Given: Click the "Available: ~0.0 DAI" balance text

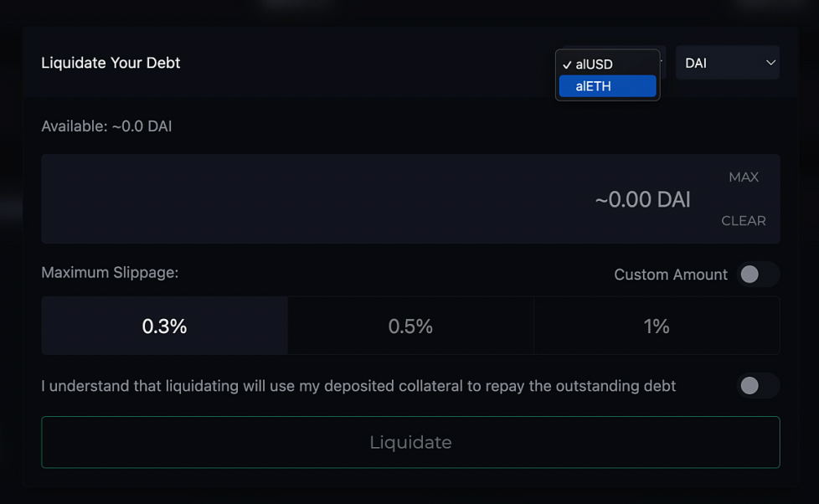Looking at the screenshot, I should point(106,126).
